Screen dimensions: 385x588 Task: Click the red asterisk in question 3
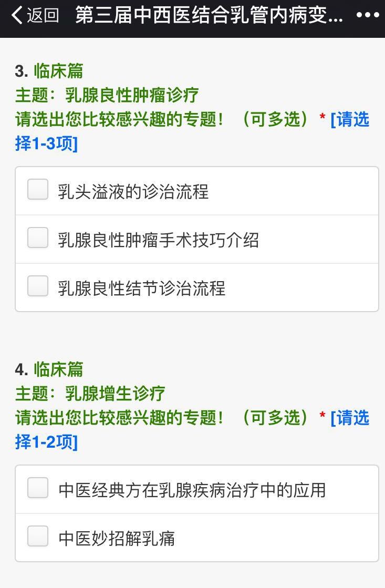coord(322,117)
